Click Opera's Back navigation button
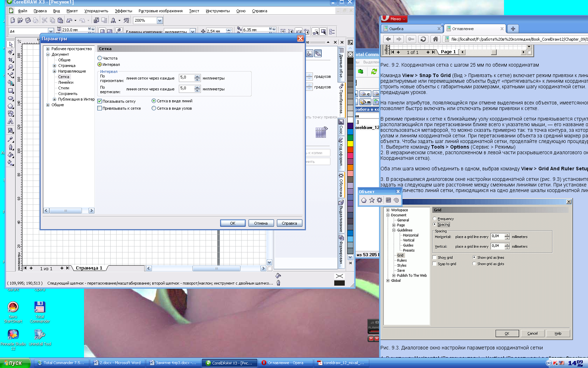The image size is (588, 368). coord(388,39)
